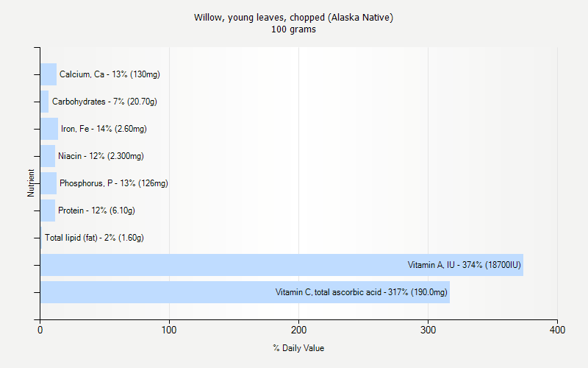Select the Calcium, Ca bar
Screen dimensions: 588x368
[49, 74]
